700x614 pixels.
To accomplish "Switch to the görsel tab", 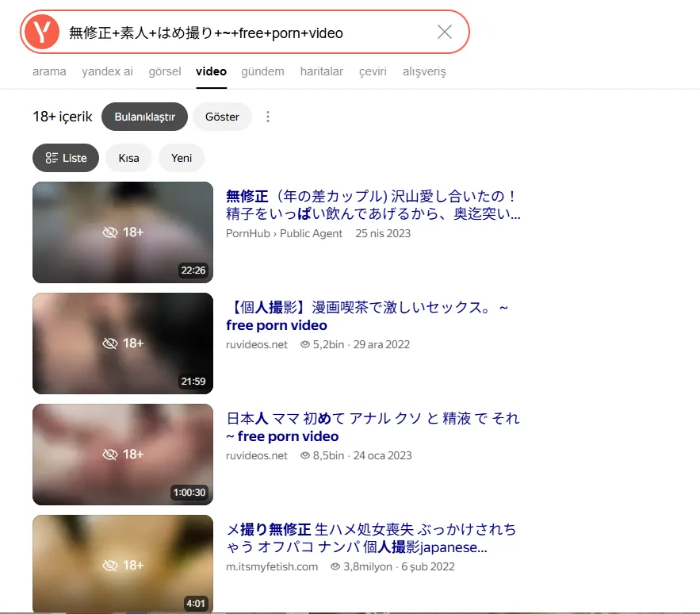I will click(165, 71).
